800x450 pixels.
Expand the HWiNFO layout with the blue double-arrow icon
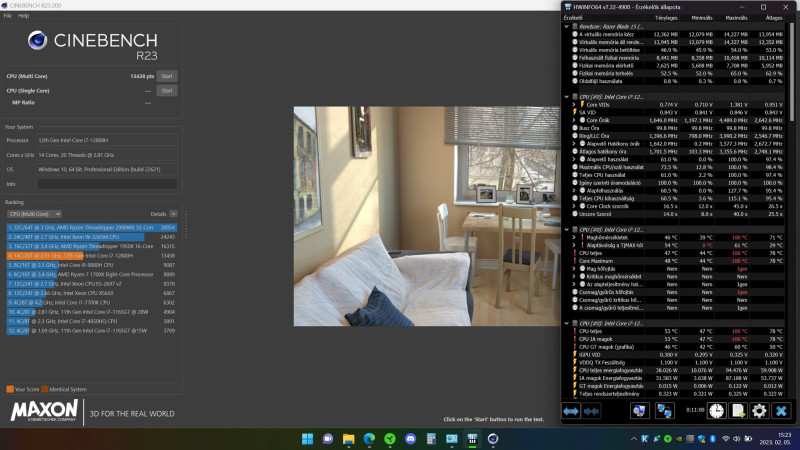coord(571,411)
